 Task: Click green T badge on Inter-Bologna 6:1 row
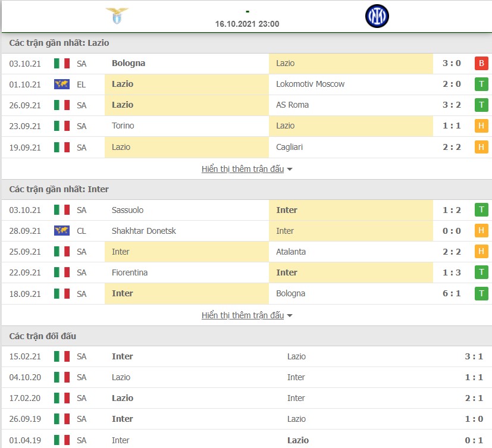[481, 294]
